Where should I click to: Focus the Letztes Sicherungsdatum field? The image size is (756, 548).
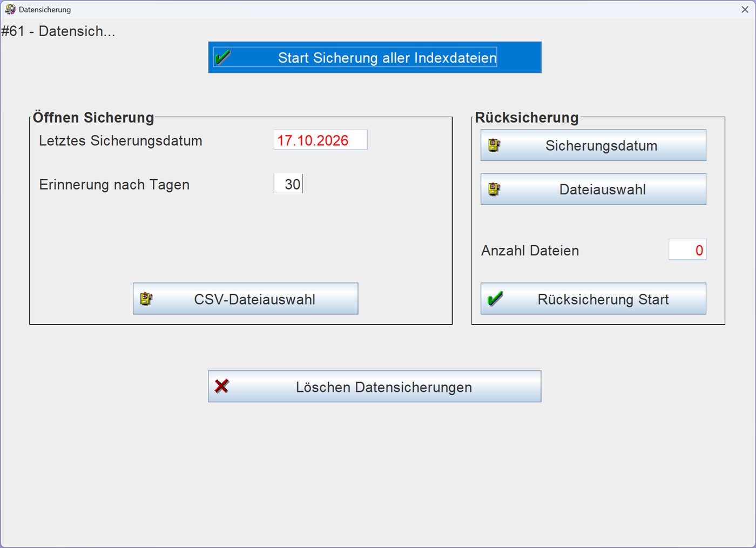(321, 140)
